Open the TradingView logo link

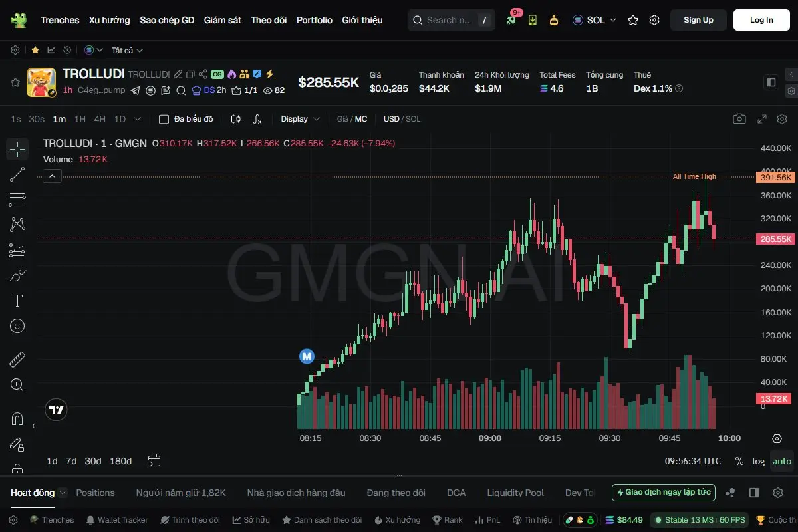pos(57,410)
